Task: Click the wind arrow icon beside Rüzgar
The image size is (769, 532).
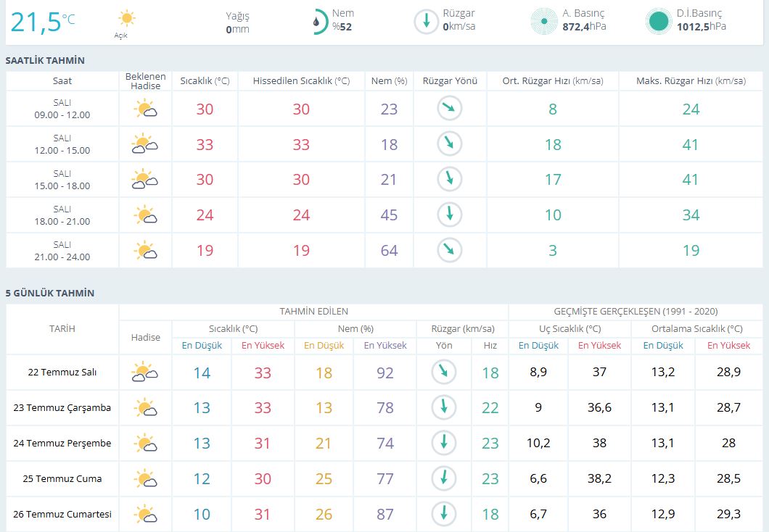Action: click(426, 21)
